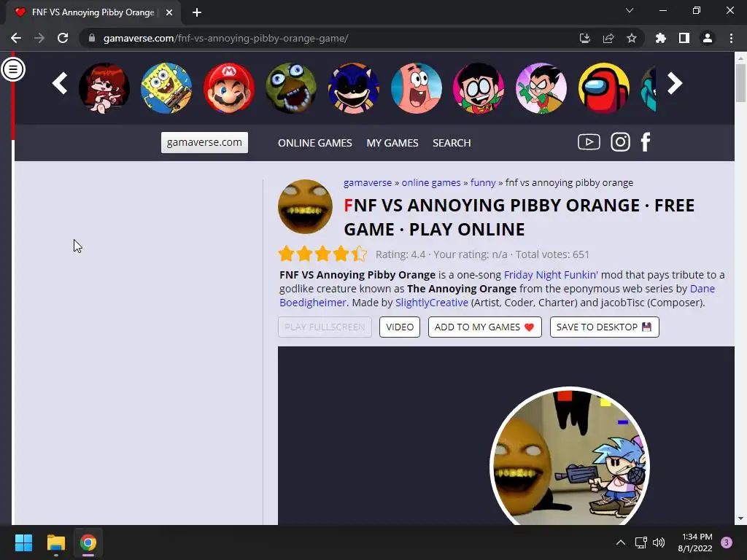The image size is (747, 560).
Task: Toggle the browser side panel
Action: (x=684, y=38)
